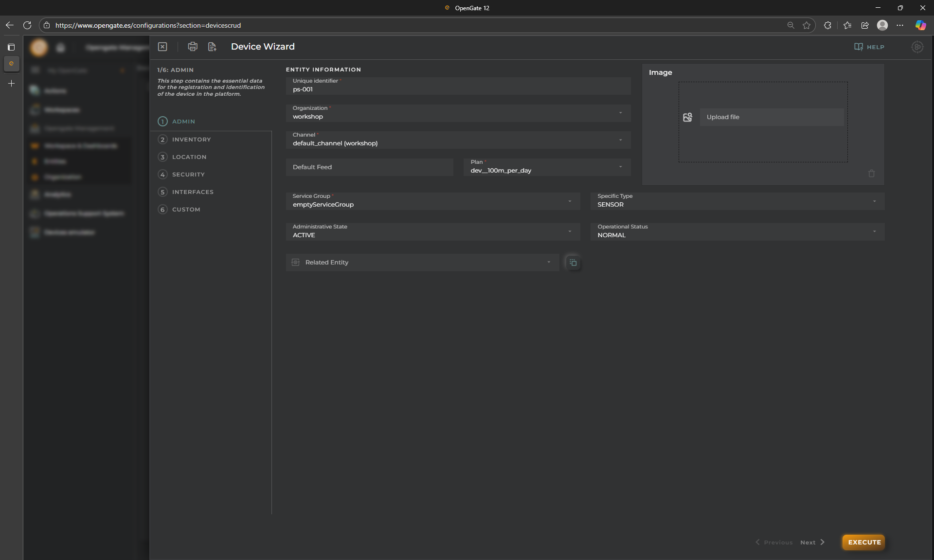Go to the INVENTORY wizard step

coord(191,140)
